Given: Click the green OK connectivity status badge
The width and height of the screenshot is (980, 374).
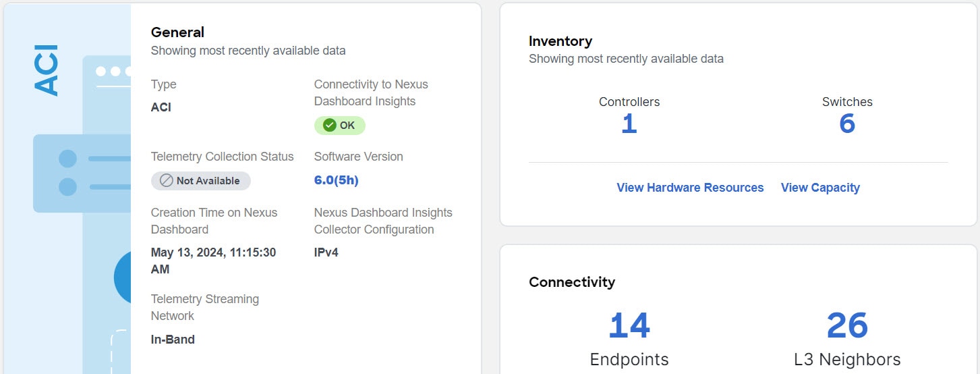Looking at the screenshot, I should 340,126.
